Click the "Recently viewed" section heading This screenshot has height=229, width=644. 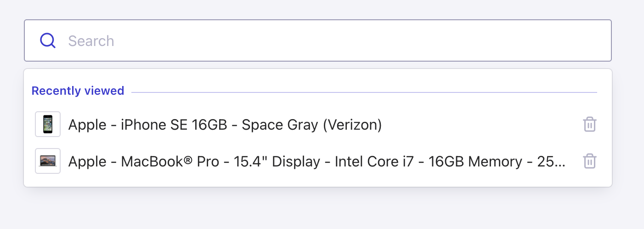(x=78, y=91)
